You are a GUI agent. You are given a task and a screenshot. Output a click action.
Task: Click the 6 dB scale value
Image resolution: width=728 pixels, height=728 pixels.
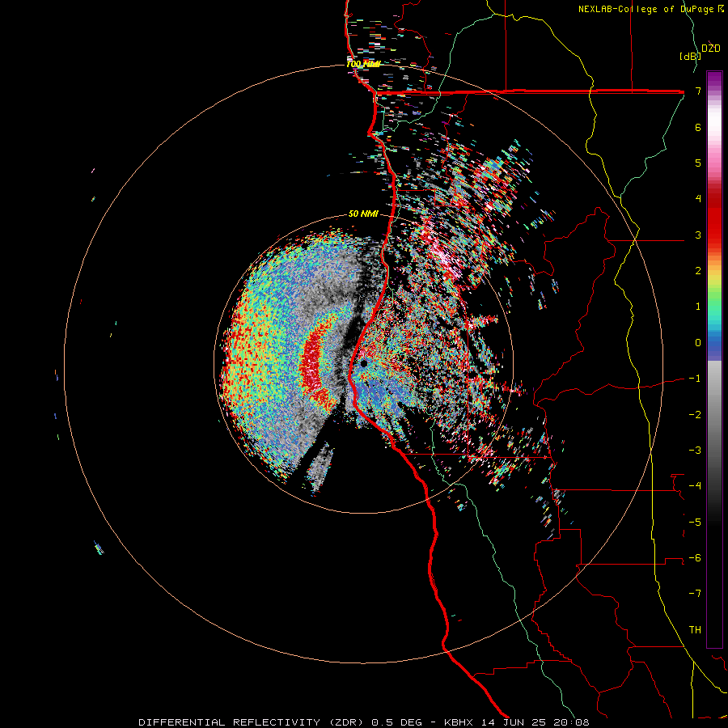tap(698, 127)
